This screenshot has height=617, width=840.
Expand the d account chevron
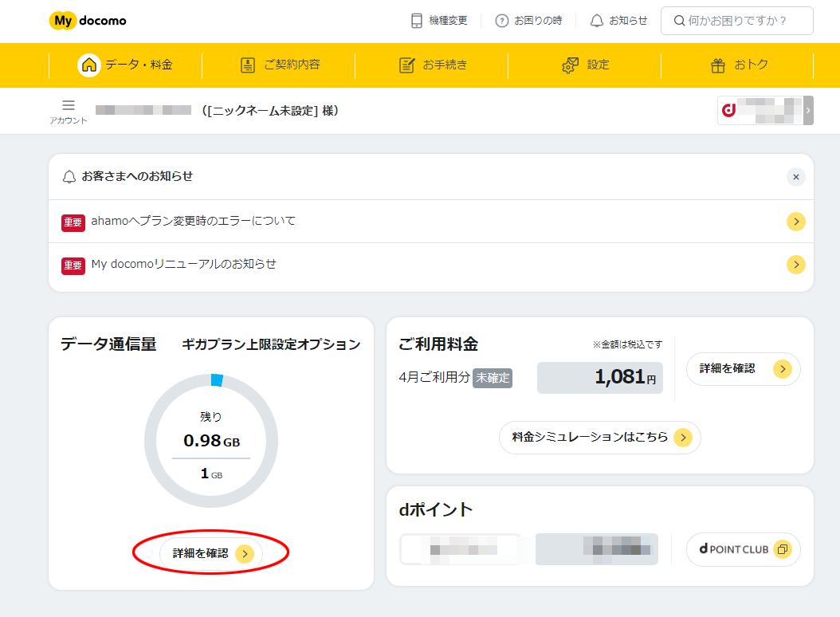click(x=808, y=111)
